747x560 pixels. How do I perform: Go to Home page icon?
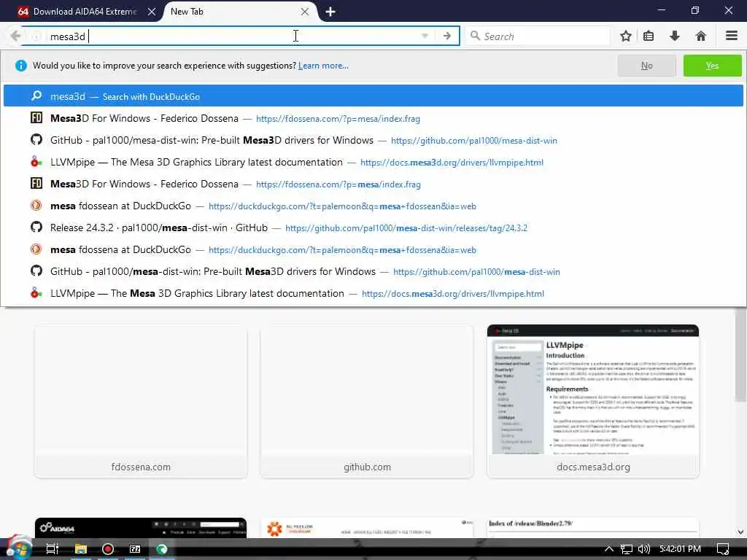[700, 36]
